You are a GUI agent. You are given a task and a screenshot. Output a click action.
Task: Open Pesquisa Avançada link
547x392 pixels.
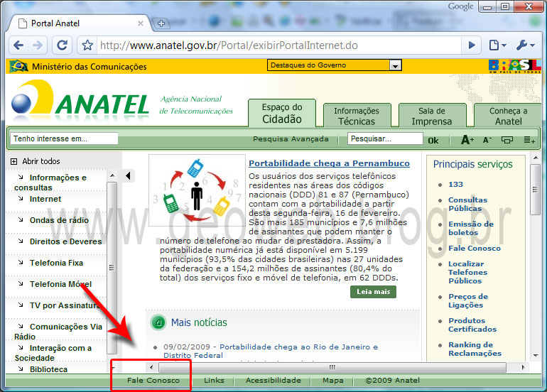(x=291, y=138)
